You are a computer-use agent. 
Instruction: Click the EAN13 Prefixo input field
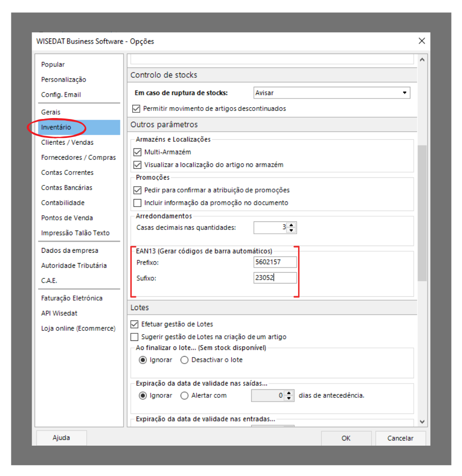(x=275, y=262)
